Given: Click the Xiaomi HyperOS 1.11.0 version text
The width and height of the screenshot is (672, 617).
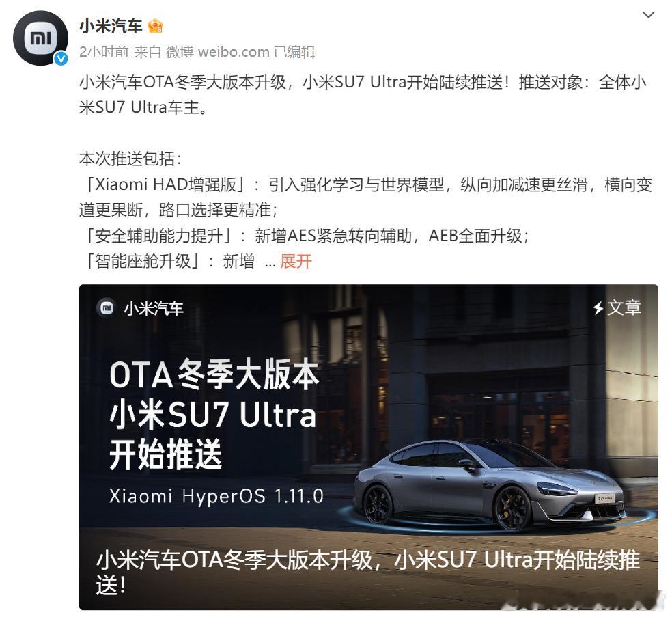Looking at the screenshot, I should [216, 496].
